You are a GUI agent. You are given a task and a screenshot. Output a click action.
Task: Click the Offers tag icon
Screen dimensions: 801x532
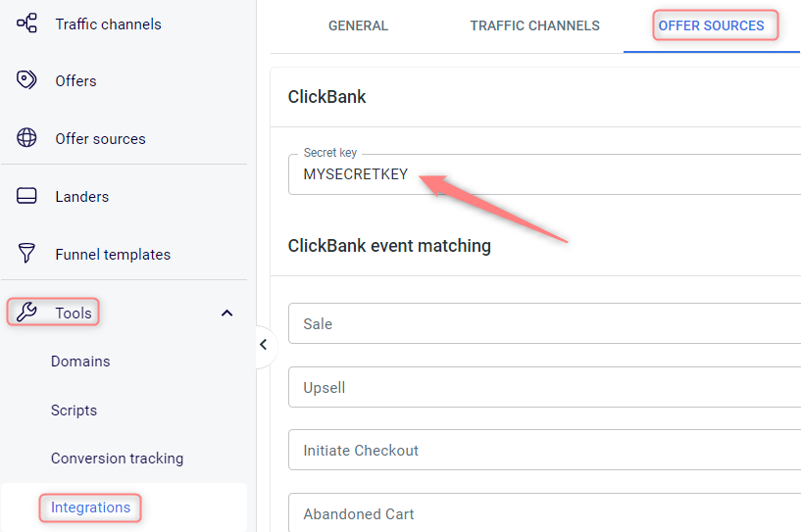point(26,80)
